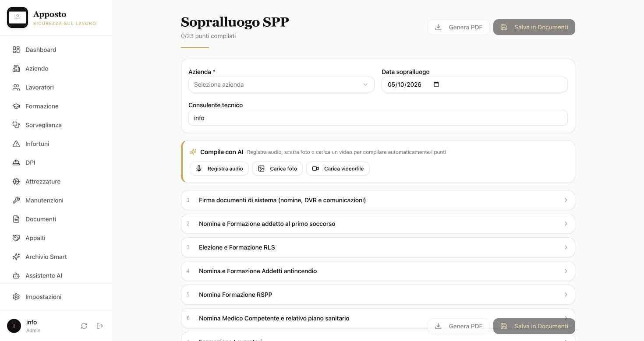
Task: Click the Archivio Smart sparkle icon
Action: pos(16,257)
